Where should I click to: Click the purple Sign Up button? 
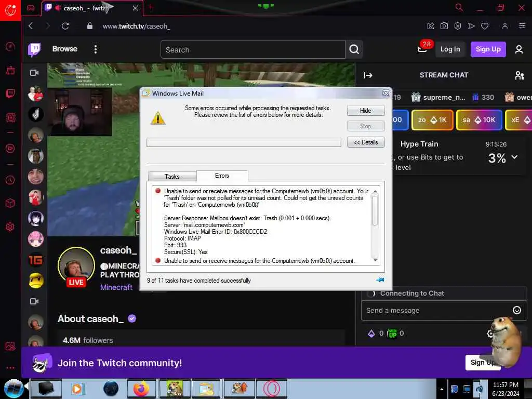point(488,49)
